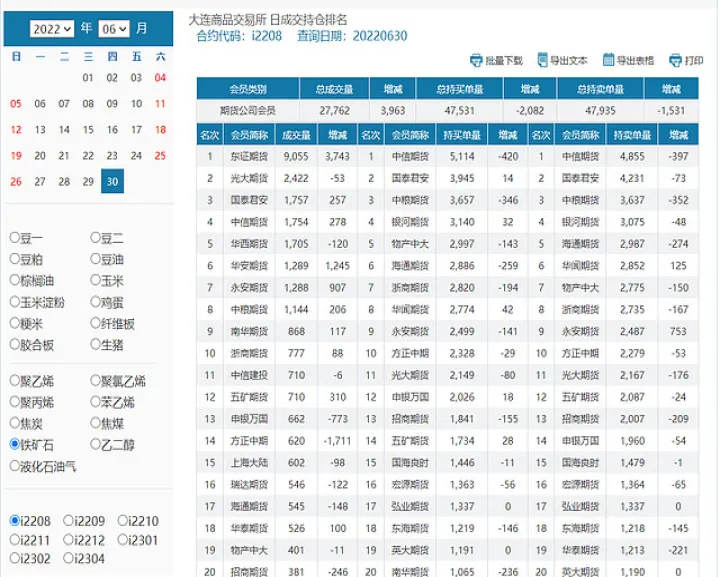The width and height of the screenshot is (720, 577).
Task: Select the 棕榈油 radio button
Action: [x=15, y=280]
